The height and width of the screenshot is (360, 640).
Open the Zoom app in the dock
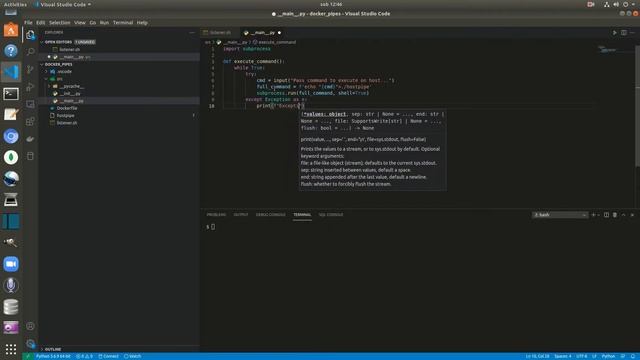point(11,264)
